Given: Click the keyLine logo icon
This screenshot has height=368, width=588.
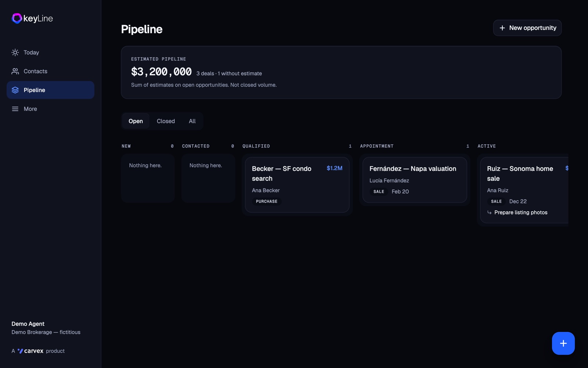Looking at the screenshot, I should point(17,18).
